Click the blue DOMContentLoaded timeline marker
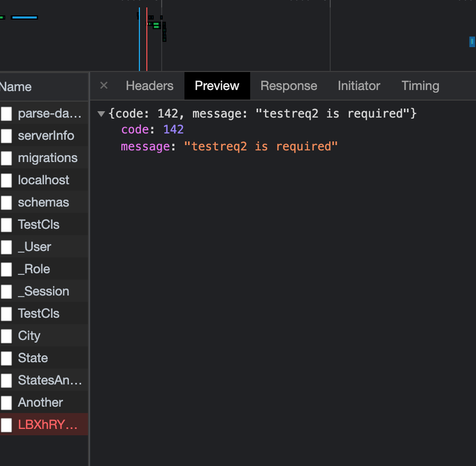Screen dimensions: 476x466 click(139, 39)
